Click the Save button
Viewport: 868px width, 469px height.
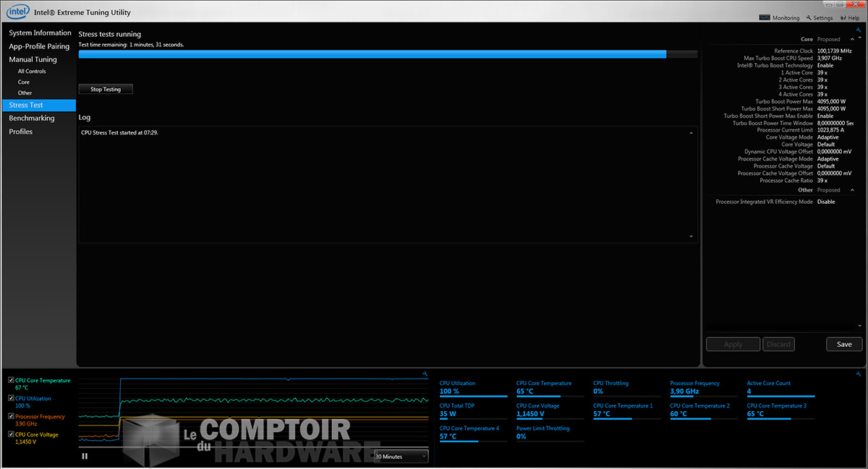tap(844, 345)
